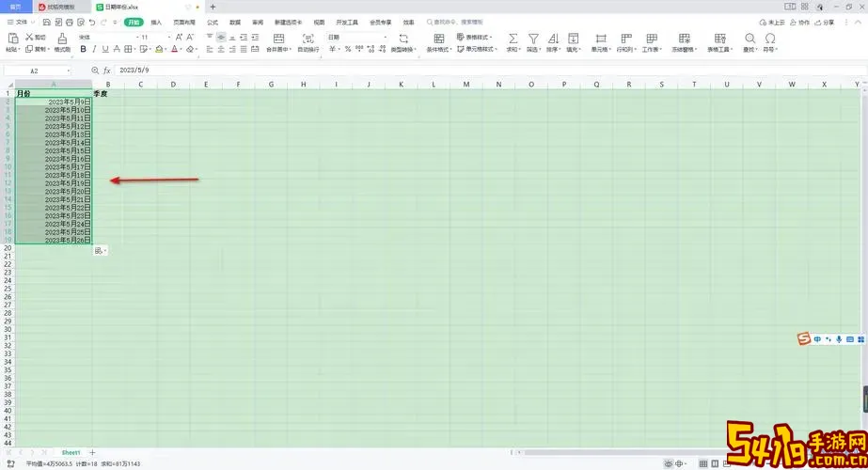Open the Worksheet icon
Screen dimensions: 868x470
click(652, 39)
